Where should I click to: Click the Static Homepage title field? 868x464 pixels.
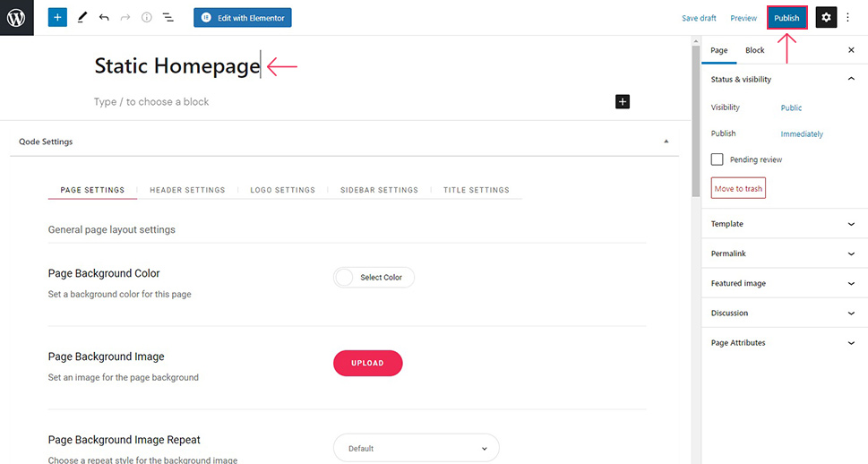[176, 65]
